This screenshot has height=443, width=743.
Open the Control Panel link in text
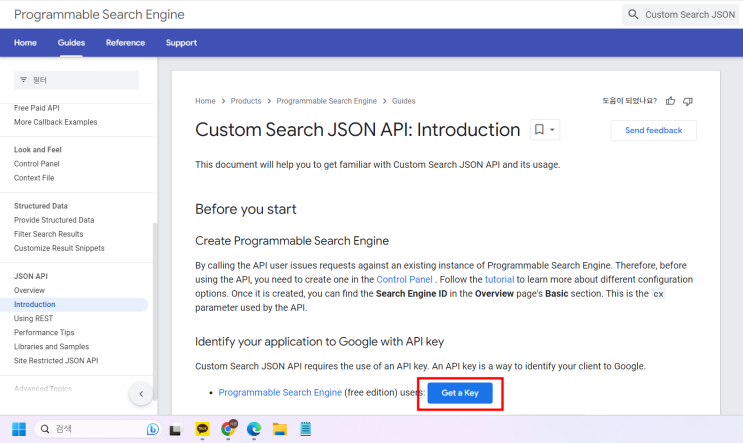click(404, 280)
